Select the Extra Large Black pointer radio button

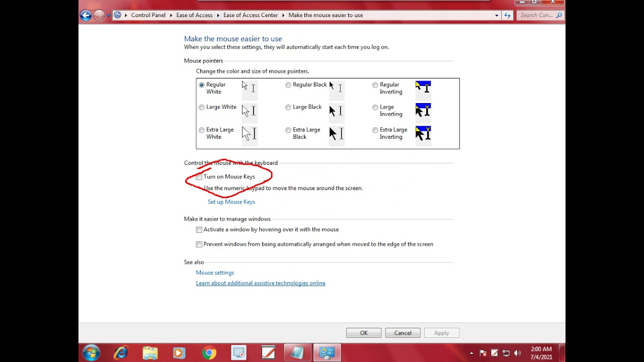[x=288, y=130]
